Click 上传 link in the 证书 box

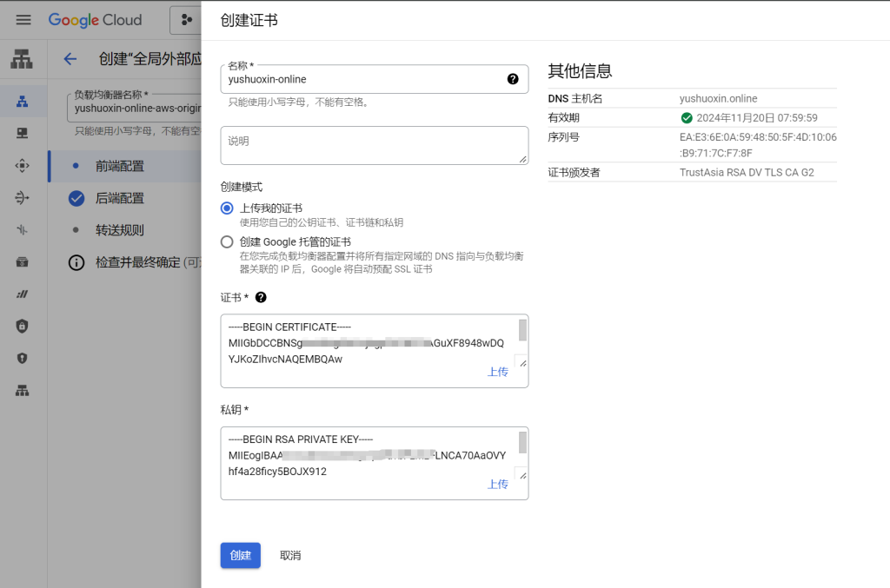[497, 372]
